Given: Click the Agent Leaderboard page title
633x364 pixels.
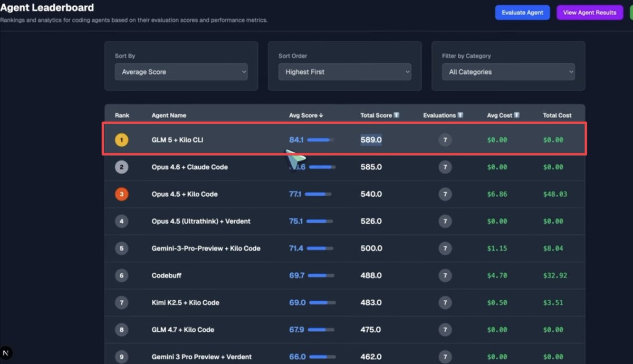Looking at the screenshot, I should tap(47, 7).
